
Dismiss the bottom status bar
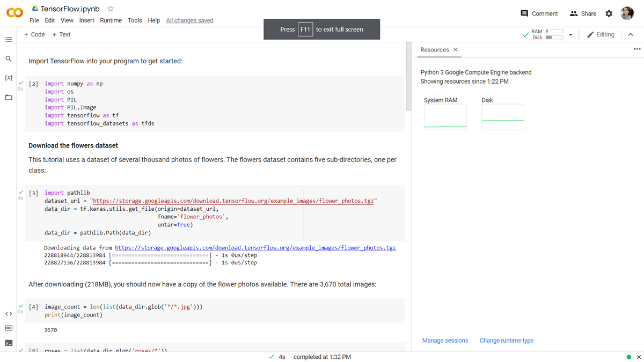coord(639,357)
